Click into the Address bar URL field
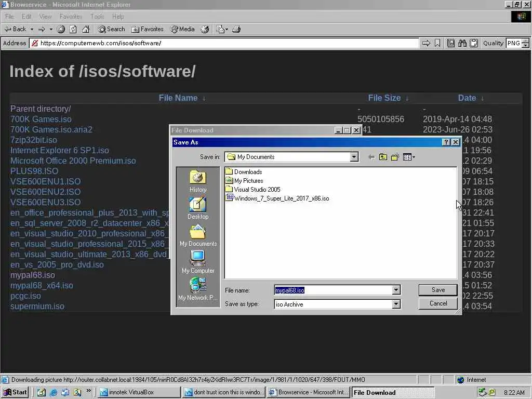Viewport: 532px width, 399px height. 224,43
